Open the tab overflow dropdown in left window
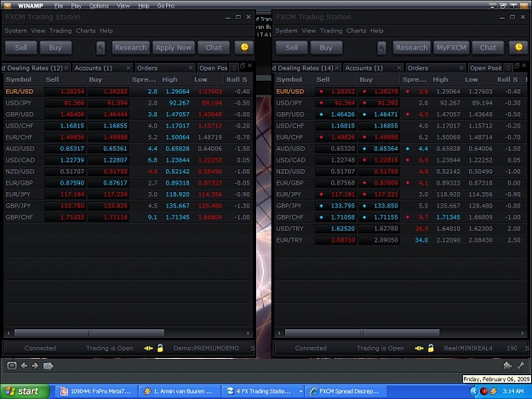The height and width of the screenshot is (399, 532). coord(234,68)
